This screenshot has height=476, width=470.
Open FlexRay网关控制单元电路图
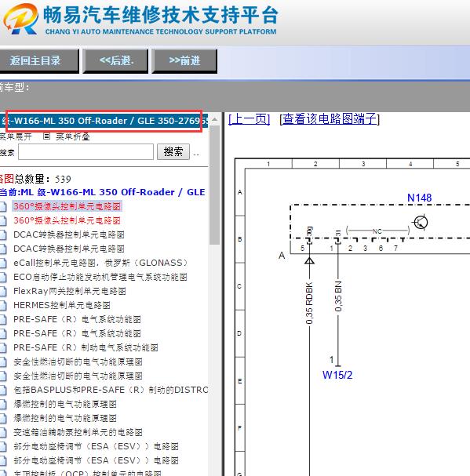tap(70, 291)
